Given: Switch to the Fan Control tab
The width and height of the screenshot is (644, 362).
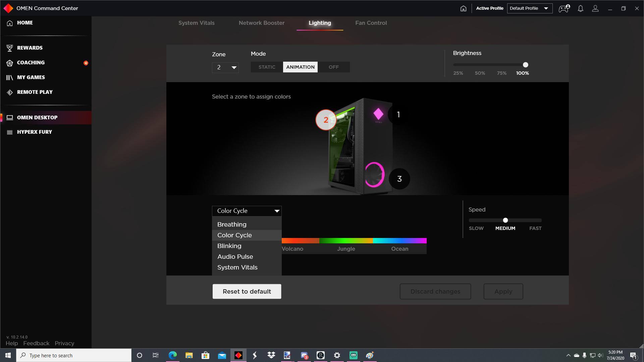Looking at the screenshot, I should 371,23.
